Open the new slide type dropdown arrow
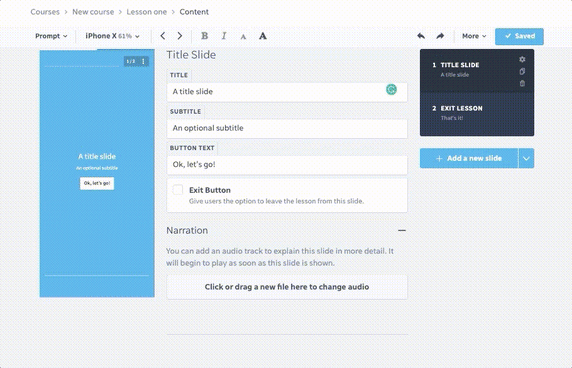Screen dimensions: 572x368 point(526,158)
